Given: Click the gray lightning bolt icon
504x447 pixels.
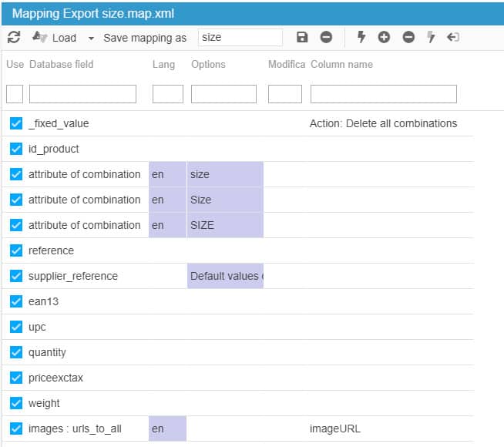Looking at the screenshot, I should pyautogui.click(x=431, y=37).
